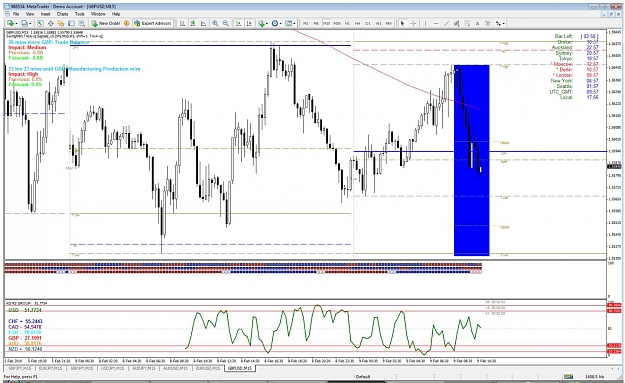The width and height of the screenshot is (625, 383).
Task: Toggle the Terminal panel icon
Action: pos(71,23)
